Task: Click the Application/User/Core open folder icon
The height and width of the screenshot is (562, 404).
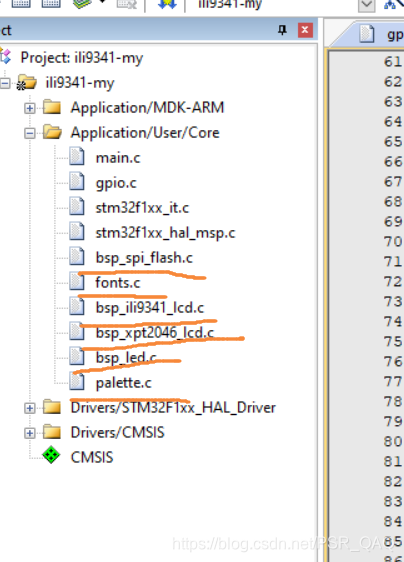Action: click(52, 132)
